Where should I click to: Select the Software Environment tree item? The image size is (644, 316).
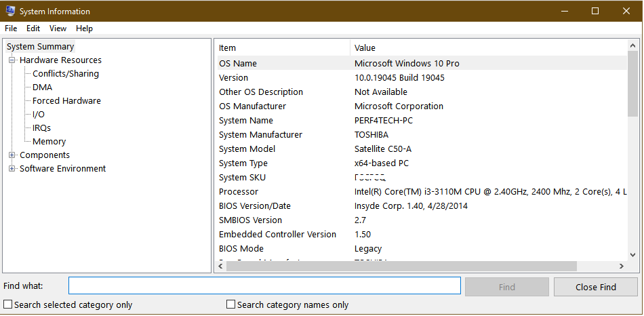pos(63,168)
